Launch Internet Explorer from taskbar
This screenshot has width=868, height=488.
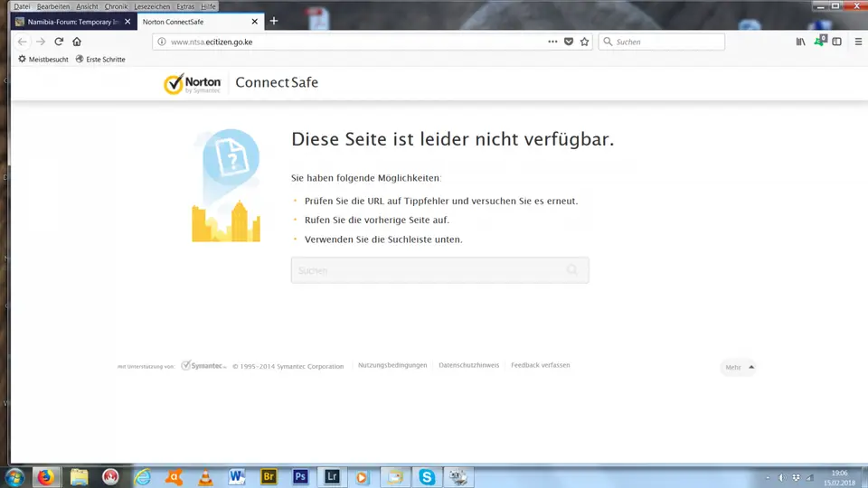click(142, 477)
